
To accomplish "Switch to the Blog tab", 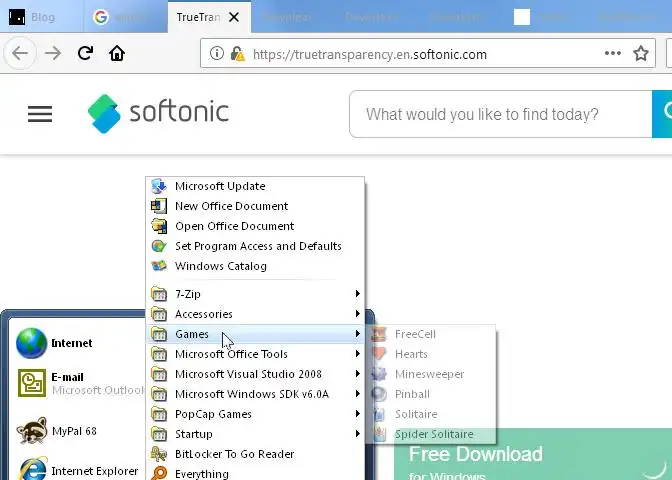I will 41,17.
